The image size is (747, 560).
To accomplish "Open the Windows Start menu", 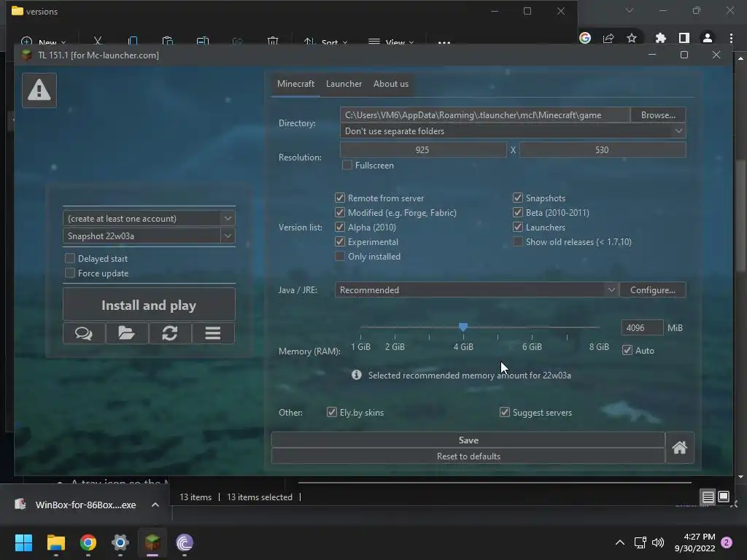I will tap(24, 542).
